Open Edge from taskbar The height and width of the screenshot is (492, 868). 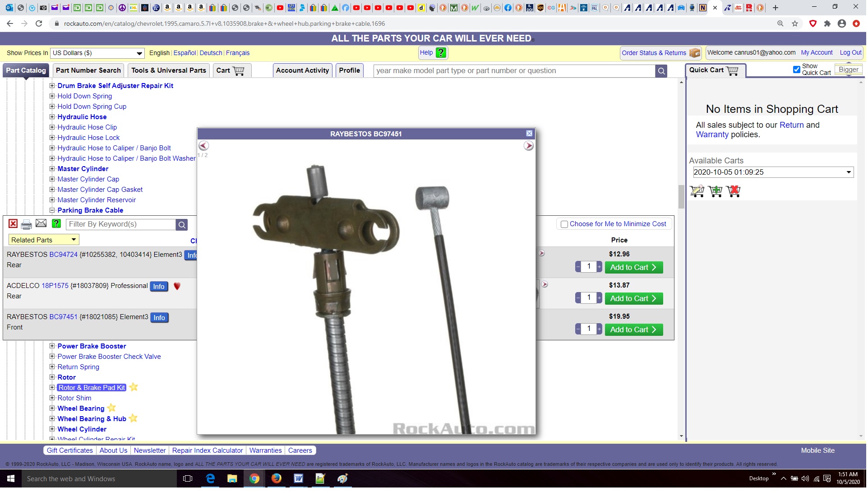pyautogui.click(x=211, y=479)
